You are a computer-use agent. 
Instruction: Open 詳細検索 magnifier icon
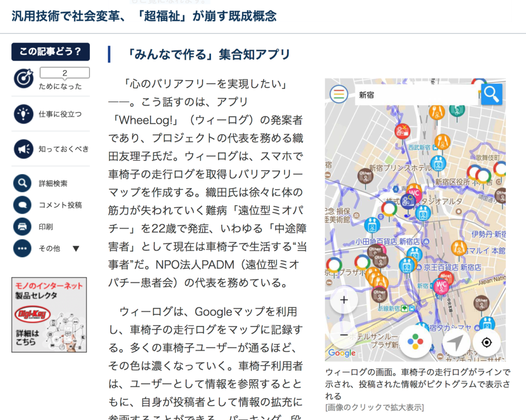23,183
